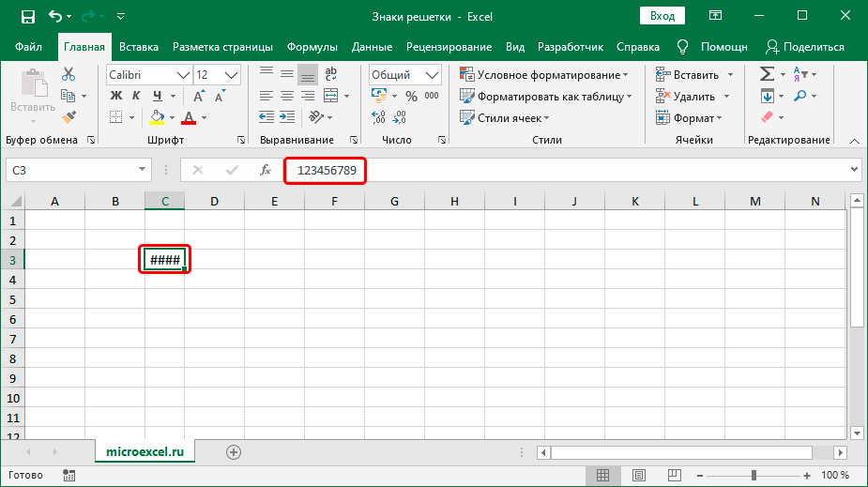Click the Вход sign-in button
Viewport: 868px width, 487px height.
(662, 16)
